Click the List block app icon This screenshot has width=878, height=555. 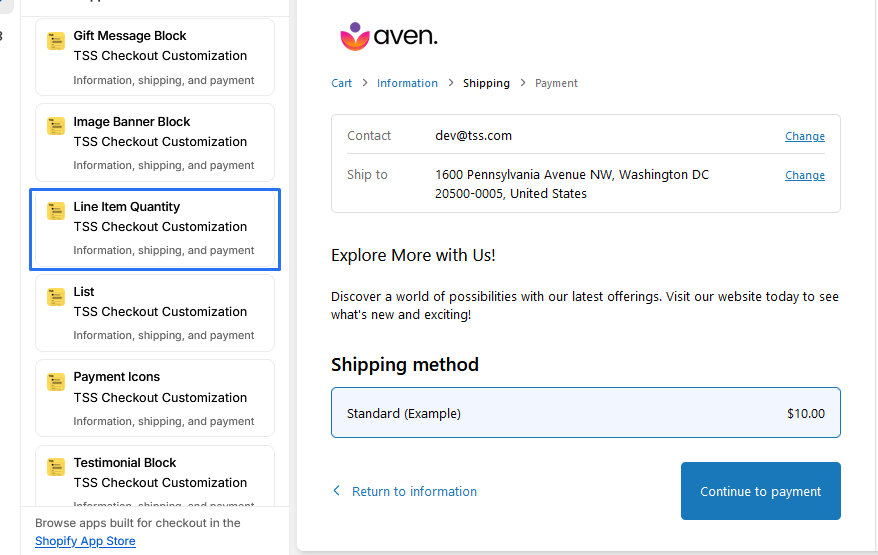pos(56,297)
